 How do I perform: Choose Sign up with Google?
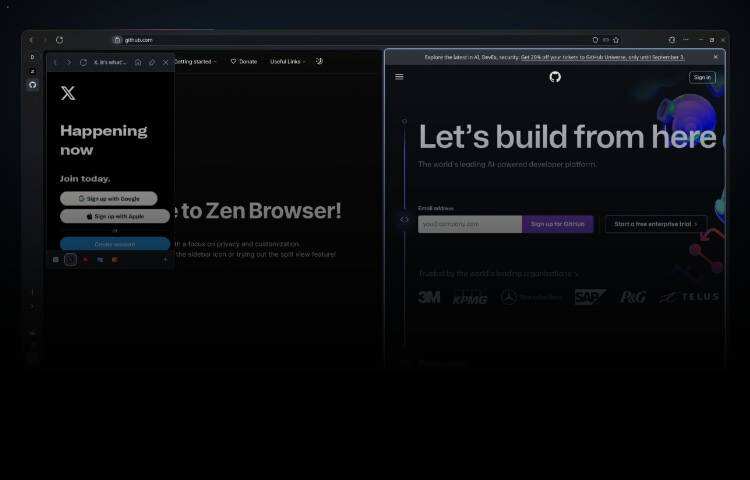tap(109, 199)
